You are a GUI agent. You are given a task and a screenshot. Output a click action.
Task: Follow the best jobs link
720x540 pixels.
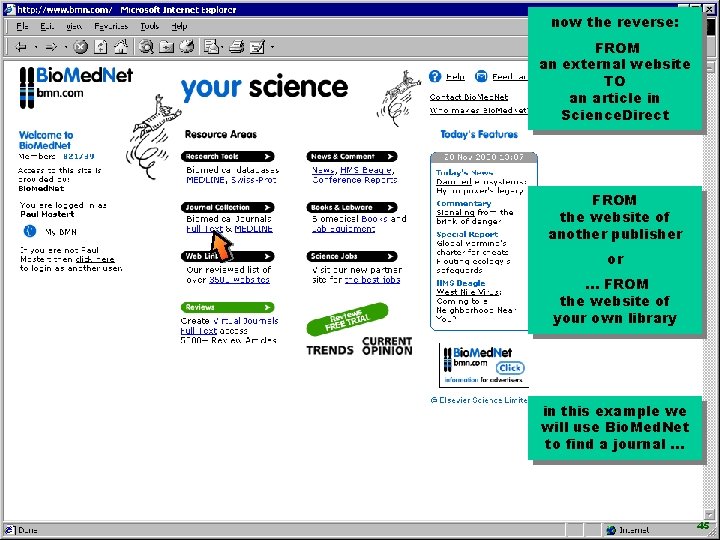(372, 280)
